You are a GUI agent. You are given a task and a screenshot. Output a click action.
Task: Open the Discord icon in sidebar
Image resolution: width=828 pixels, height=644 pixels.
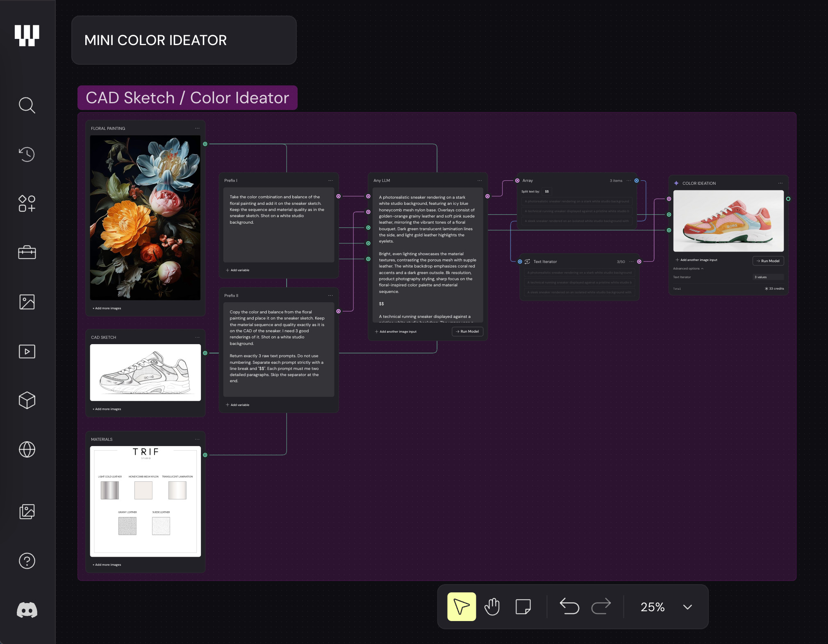coord(27,610)
